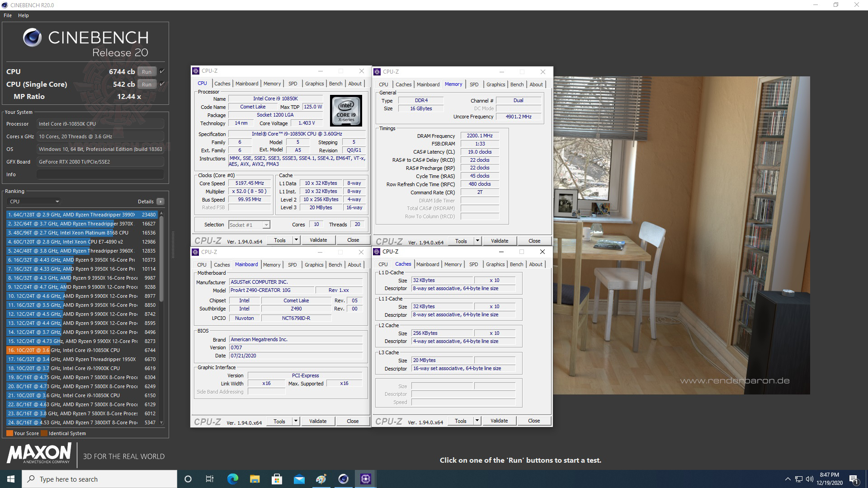Open volume control tray icon
Screen dimensions: 868x488
809,479
